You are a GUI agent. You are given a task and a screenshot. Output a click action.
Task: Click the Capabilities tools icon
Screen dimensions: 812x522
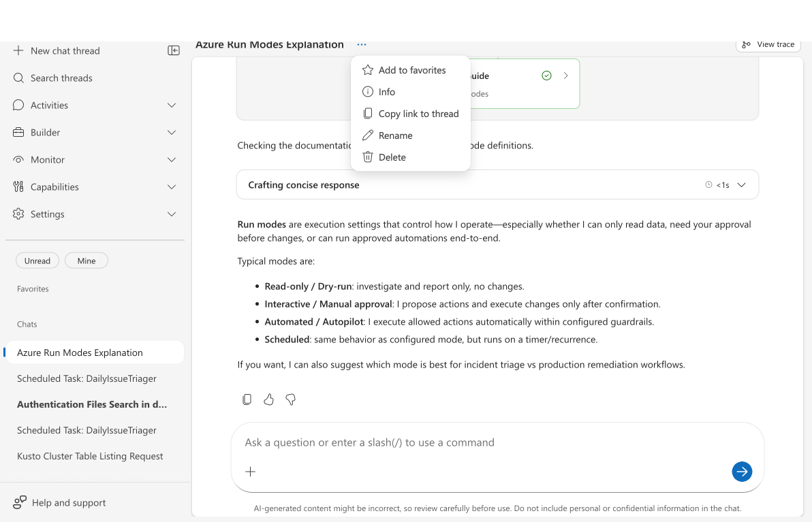(x=18, y=186)
